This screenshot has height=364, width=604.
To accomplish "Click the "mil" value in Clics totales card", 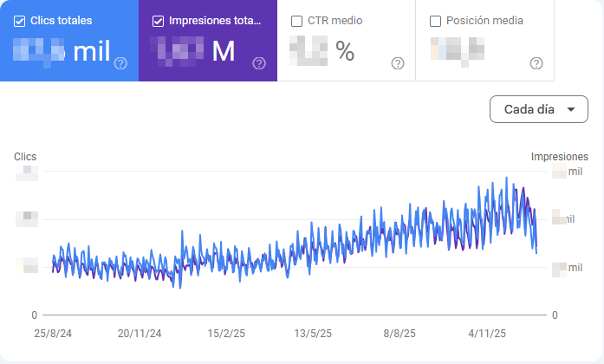I will [x=92, y=52].
